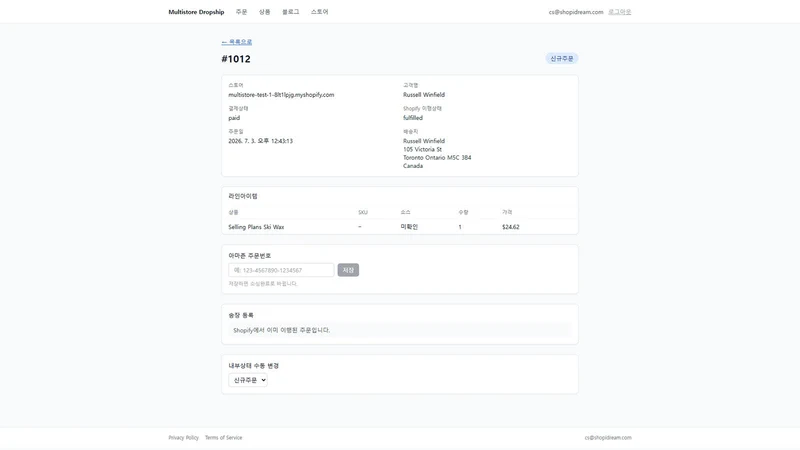Select the $24.62 price cell
Viewport: 800px width, 450px height.
(510, 227)
